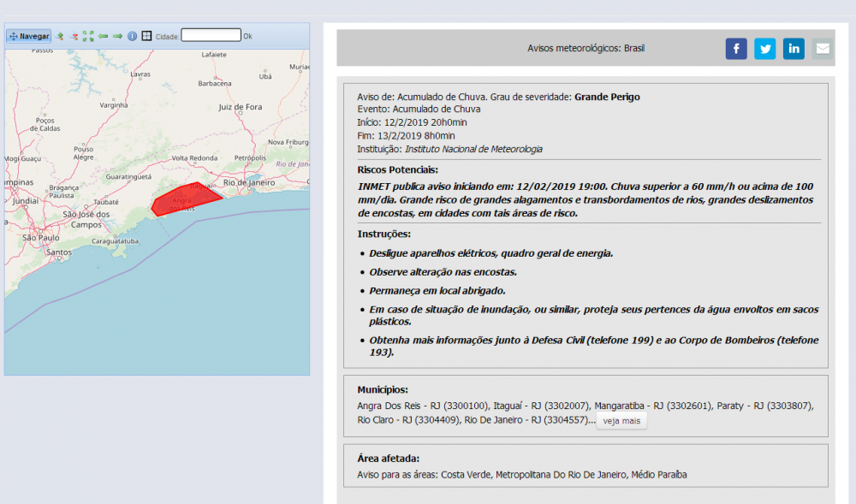The height and width of the screenshot is (504, 856).
Task: Share the alert on Twitter
Action: 765,49
